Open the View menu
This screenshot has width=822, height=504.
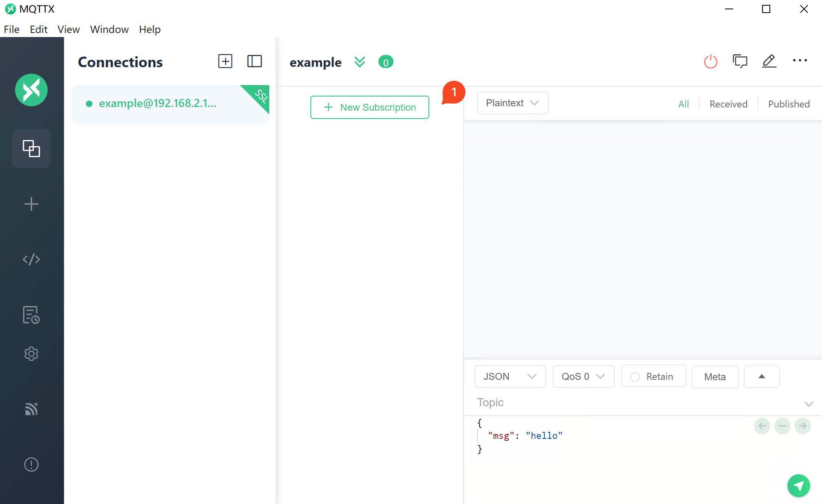coord(68,29)
